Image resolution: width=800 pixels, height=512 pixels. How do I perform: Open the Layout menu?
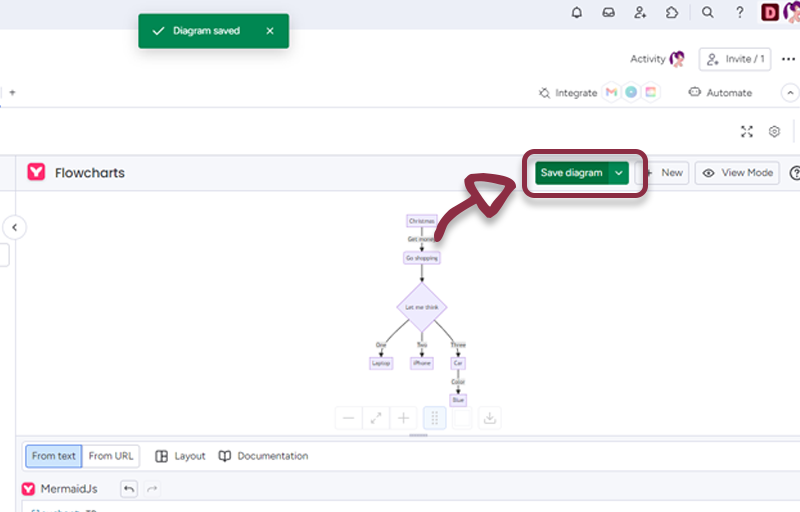(180, 456)
